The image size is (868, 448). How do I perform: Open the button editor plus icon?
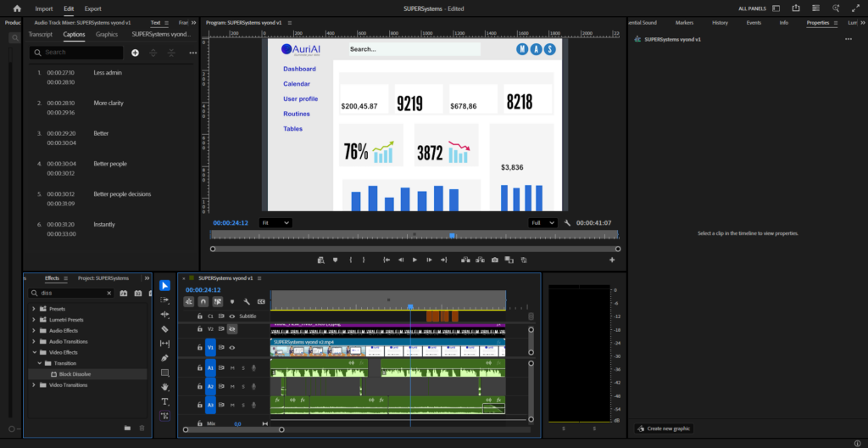[612, 260]
